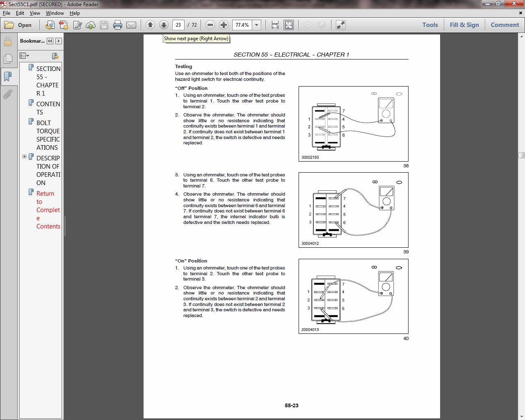
Task: Click the page number input field
Action: tap(178, 25)
